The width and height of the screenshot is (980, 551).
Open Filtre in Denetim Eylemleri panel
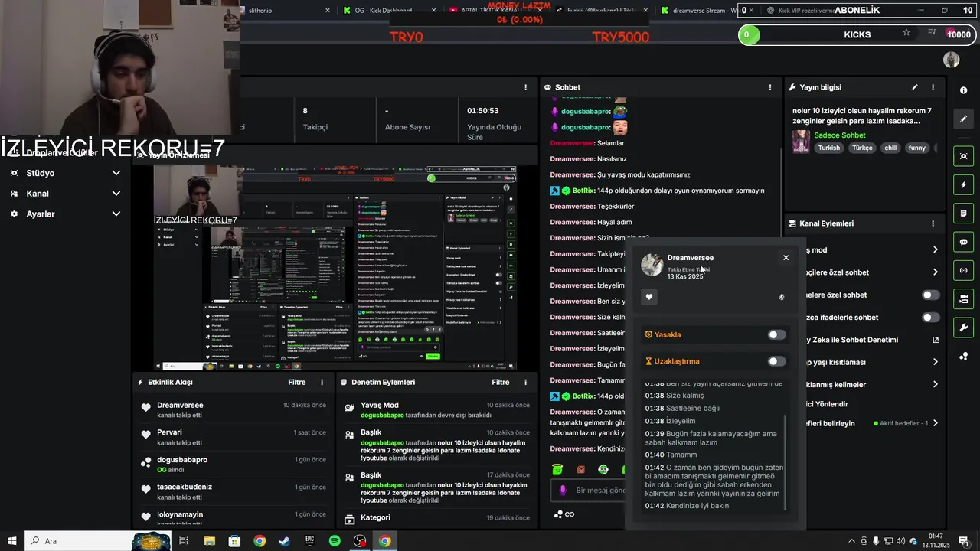[x=501, y=382]
